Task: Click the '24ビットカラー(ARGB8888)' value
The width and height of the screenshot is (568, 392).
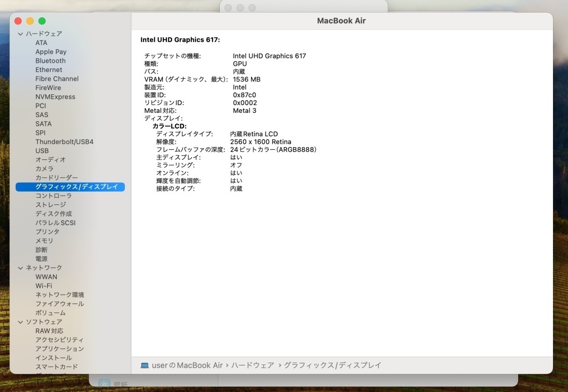Action: [x=273, y=150]
